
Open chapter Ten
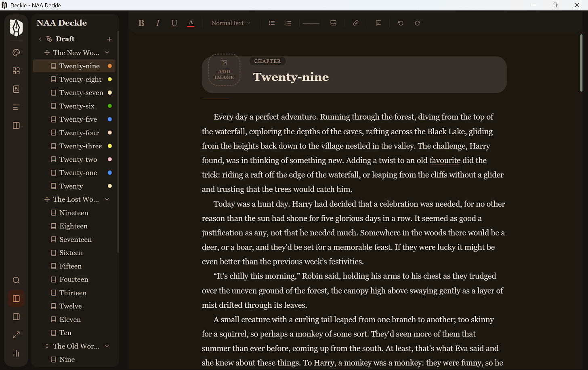pos(74,333)
